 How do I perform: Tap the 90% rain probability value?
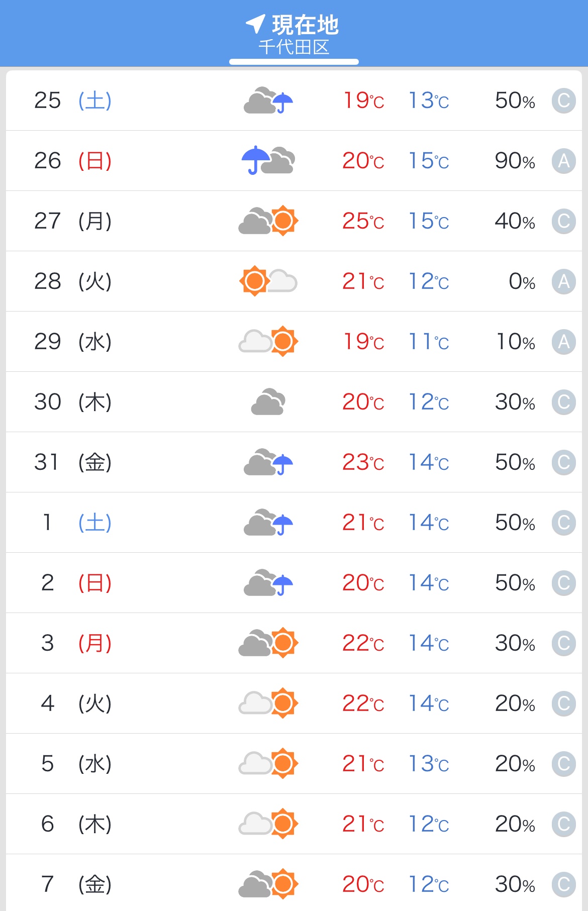pos(515,161)
